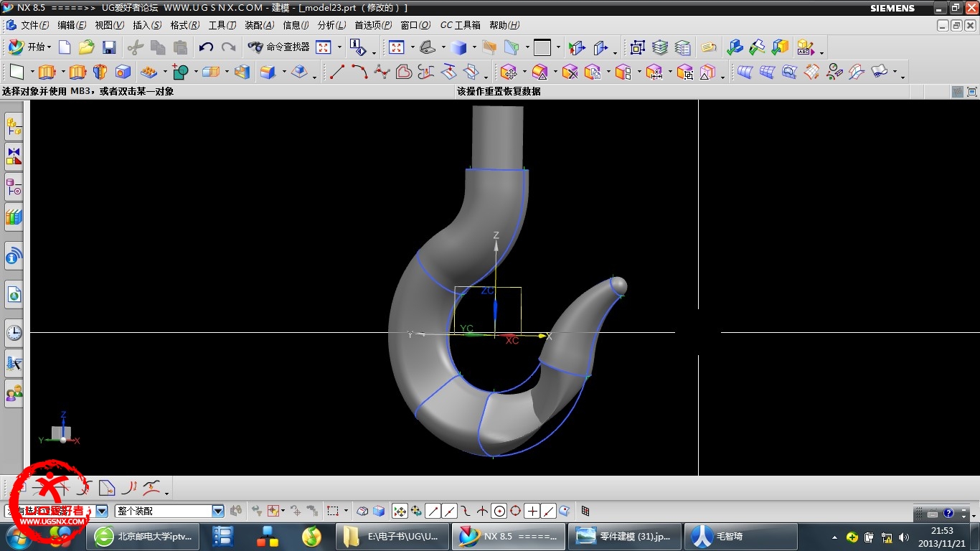Image resolution: width=980 pixels, height=551 pixels.
Task: Select the Edge Blend icon
Action: click(x=268, y=72)
